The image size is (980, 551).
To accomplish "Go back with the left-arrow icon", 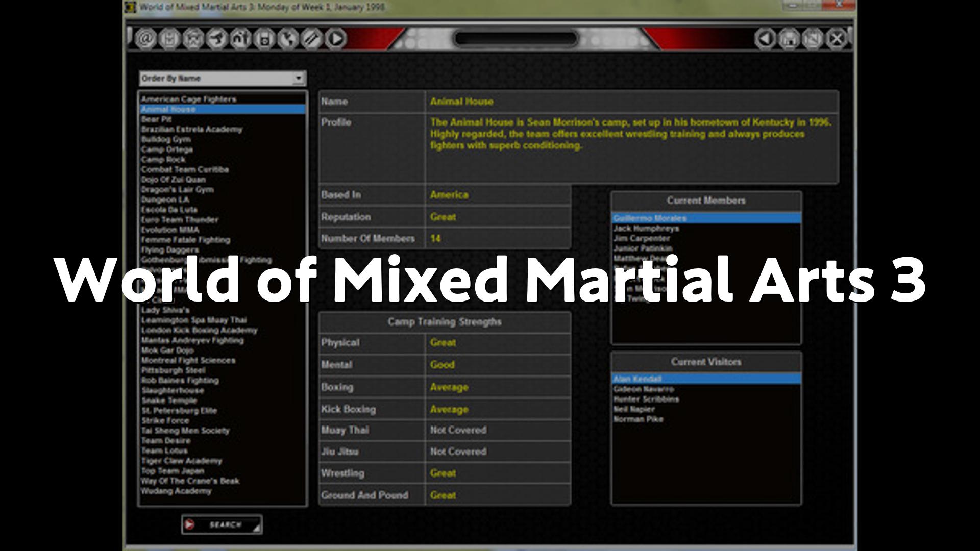I will [765, 39].
